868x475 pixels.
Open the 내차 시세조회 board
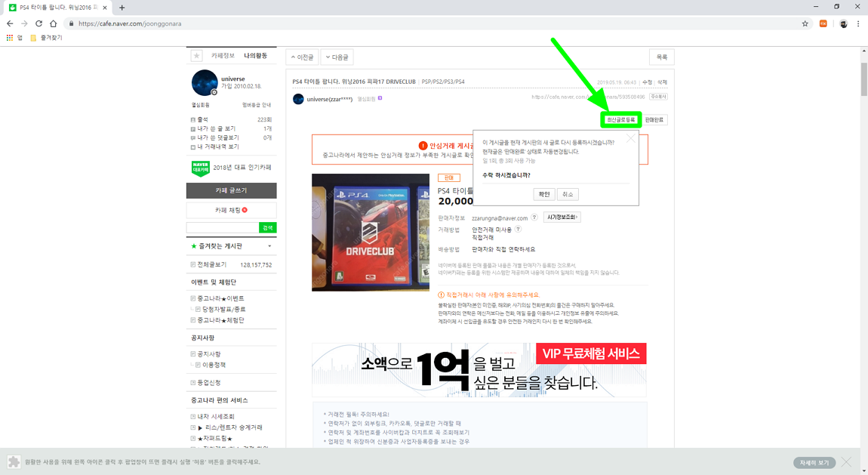point(216,416)
